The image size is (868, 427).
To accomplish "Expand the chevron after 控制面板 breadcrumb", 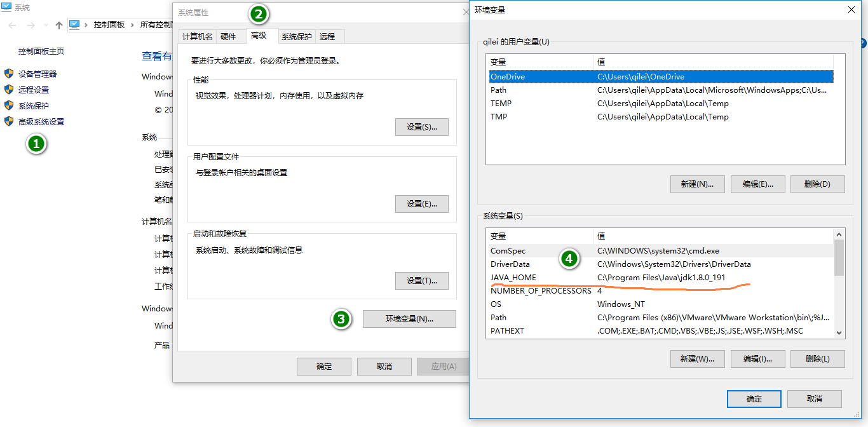I will 133,25.
